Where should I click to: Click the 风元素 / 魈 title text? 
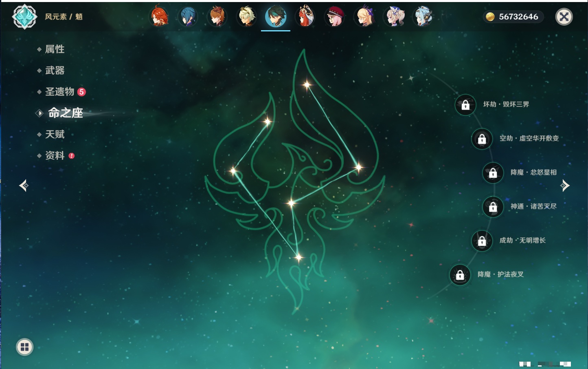coord(64,17)
